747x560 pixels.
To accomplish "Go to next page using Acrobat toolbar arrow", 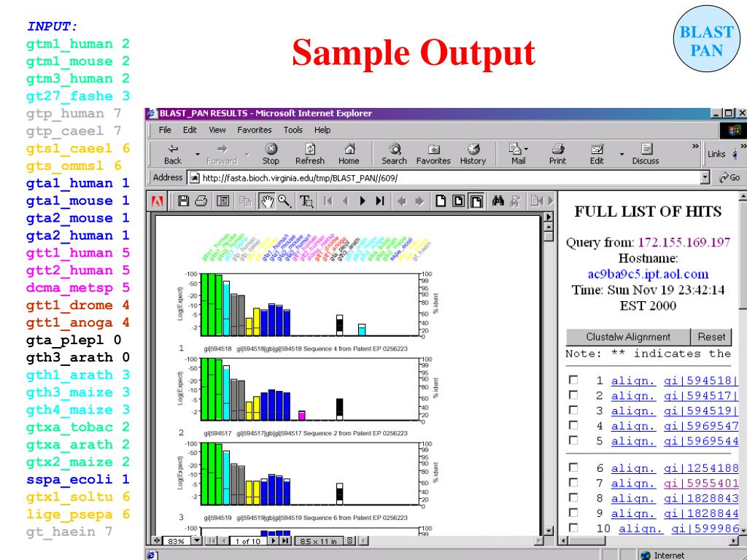I will tap(363, 201).
